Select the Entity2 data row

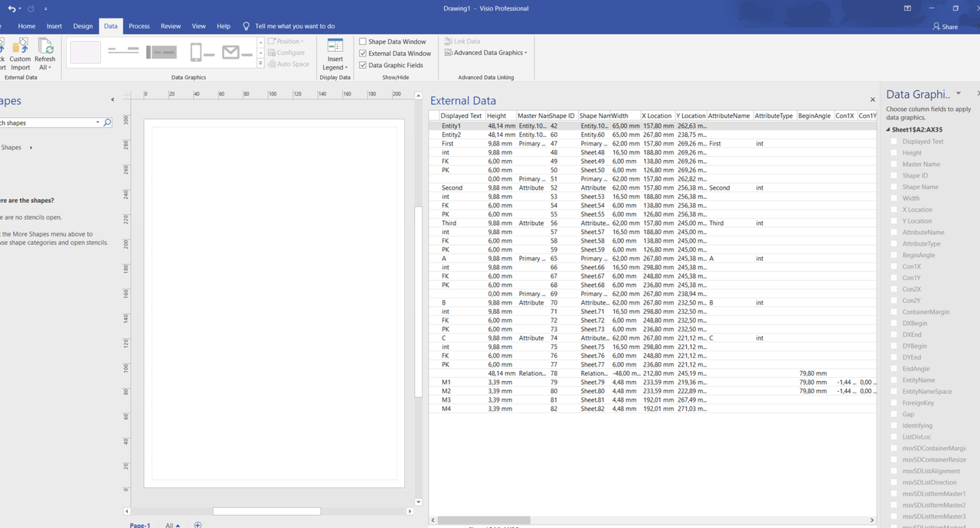[x=652, y=135]
